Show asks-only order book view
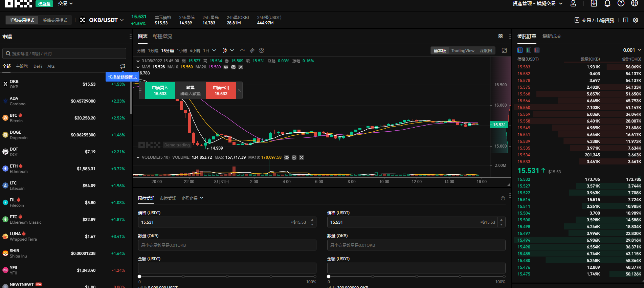This screenshot has width=644, height=288. [537, 50]
